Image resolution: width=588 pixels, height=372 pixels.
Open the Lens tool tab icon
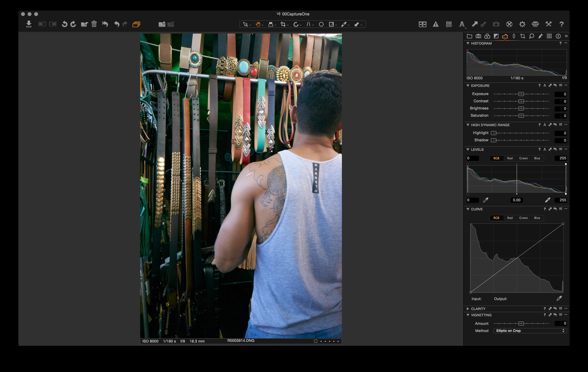point(514,36)
